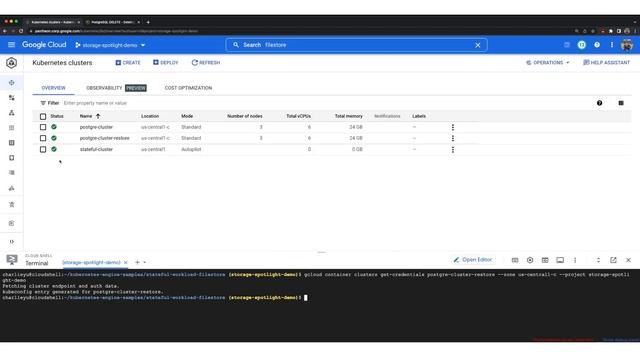The width and height of the screenshot is (640, 360).
Task: Click the Google Cloud logo
Action: (x=44, y=45)
